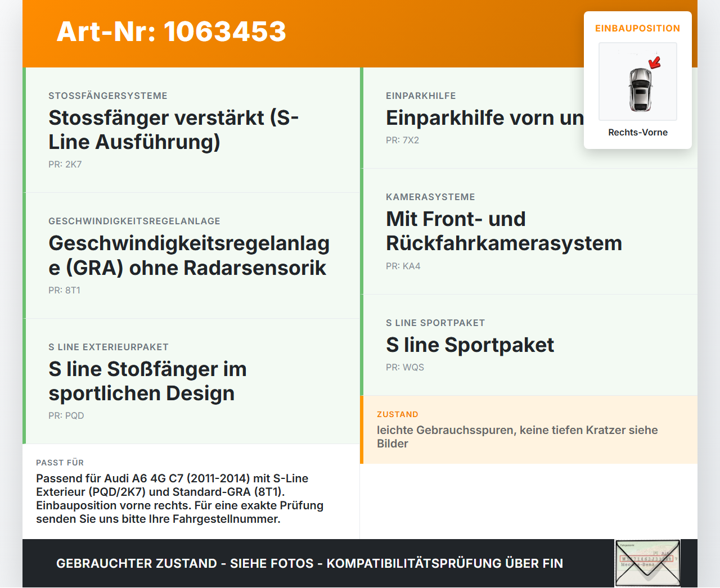Click the 'PR: KA4' code
Screen dimensions: 720x588
403,266
